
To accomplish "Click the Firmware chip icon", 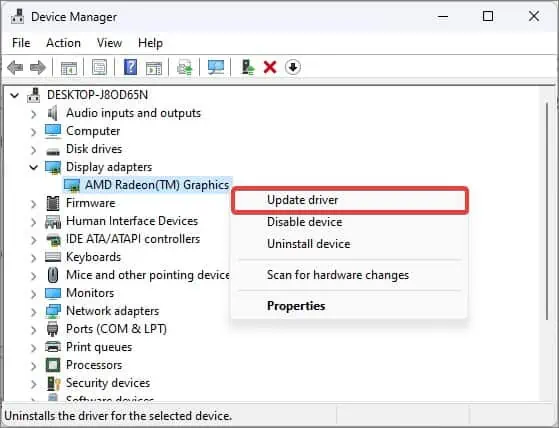I will point(53,203).
